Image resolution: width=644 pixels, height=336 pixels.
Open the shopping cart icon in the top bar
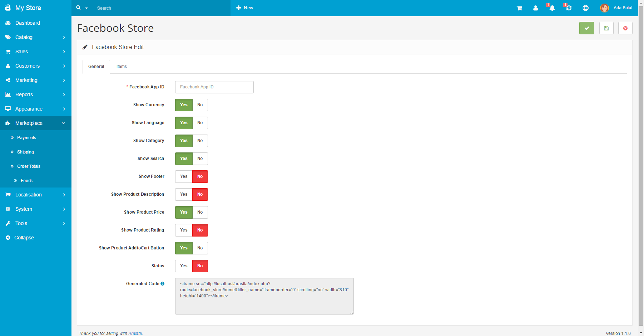click(519, 8)
